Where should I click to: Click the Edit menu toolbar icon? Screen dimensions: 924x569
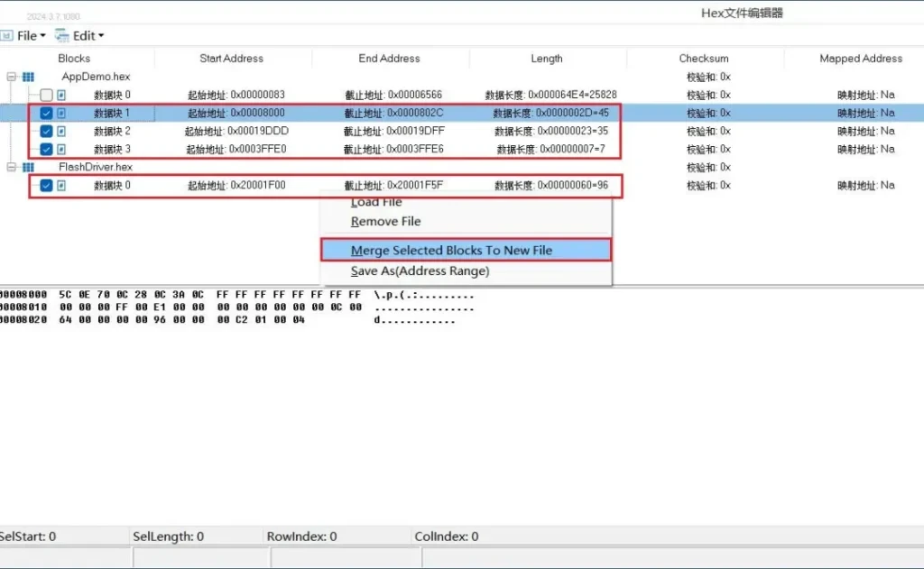tap(61, 36)
